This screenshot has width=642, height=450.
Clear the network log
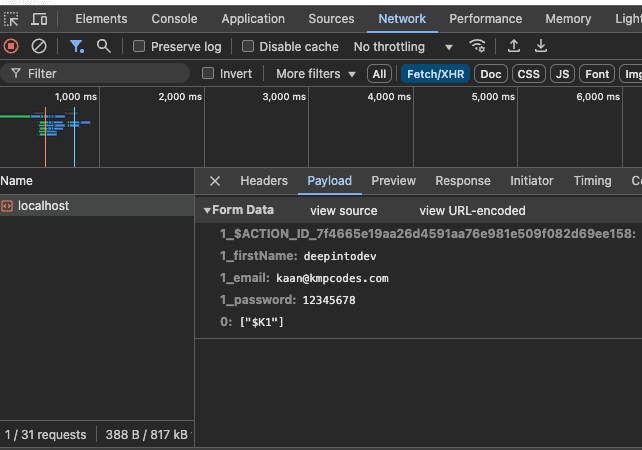coord(39,46)
